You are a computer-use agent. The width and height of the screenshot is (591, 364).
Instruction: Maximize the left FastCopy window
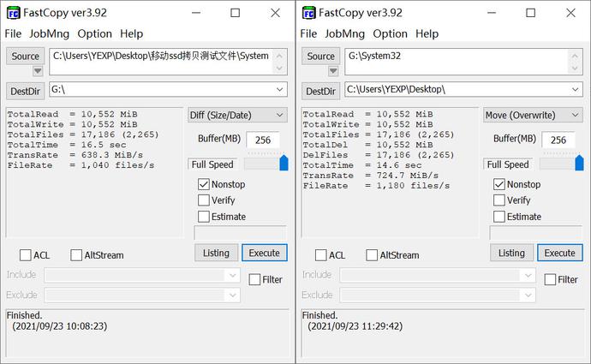tap(236, 13)
